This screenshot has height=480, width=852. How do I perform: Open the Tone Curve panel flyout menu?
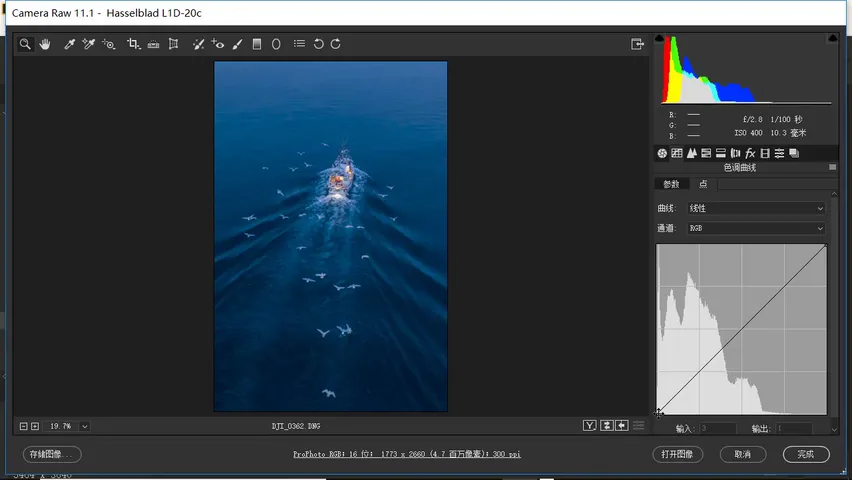[832, 167]
